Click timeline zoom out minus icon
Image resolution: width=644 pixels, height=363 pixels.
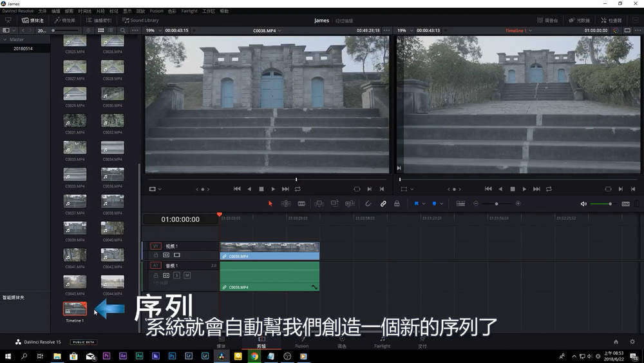[x=476, y=204]
